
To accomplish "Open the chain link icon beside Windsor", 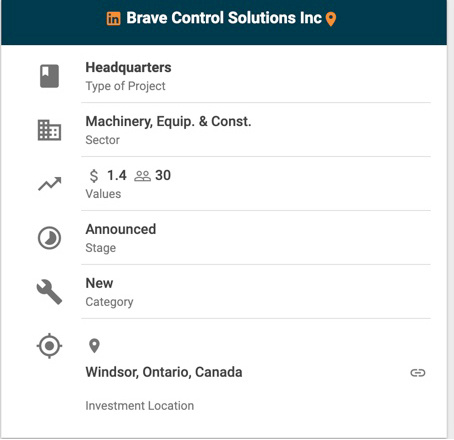I will 418,372.
